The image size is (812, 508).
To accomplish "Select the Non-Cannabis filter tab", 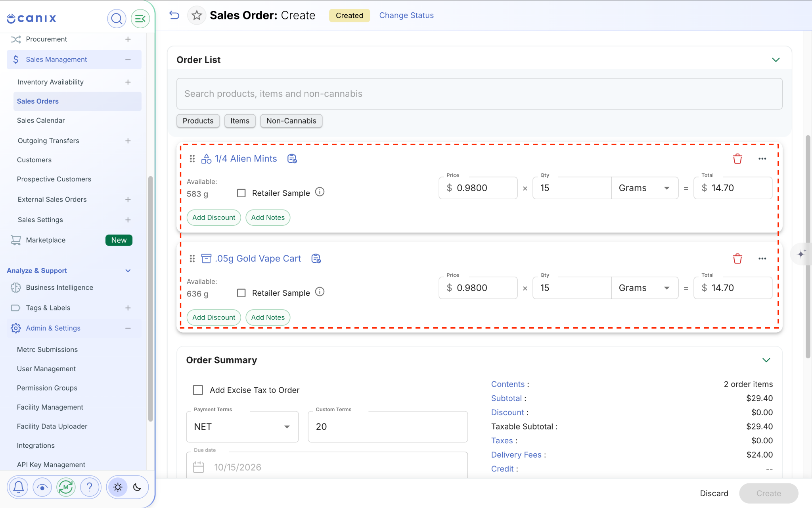I will click(x=291, y=121).
